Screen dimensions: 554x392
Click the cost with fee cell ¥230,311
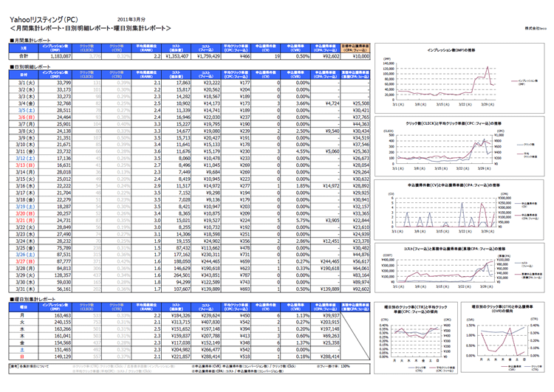point(206,255)
